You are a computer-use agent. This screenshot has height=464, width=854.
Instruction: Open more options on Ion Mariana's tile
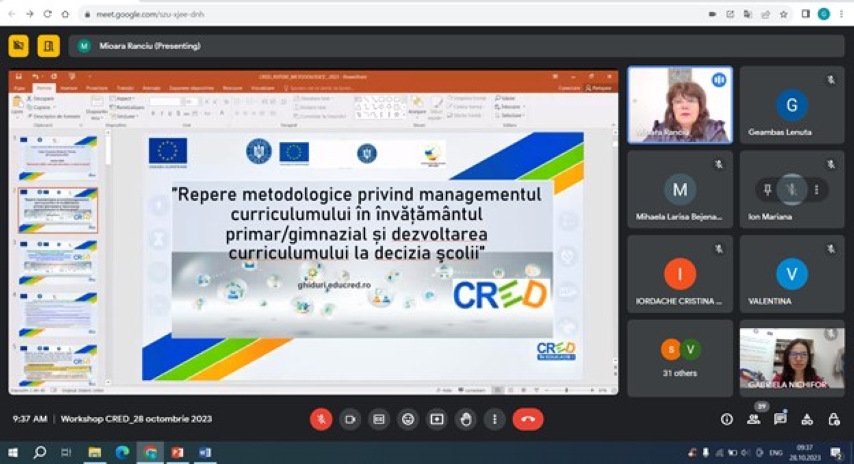pos(817,189)
